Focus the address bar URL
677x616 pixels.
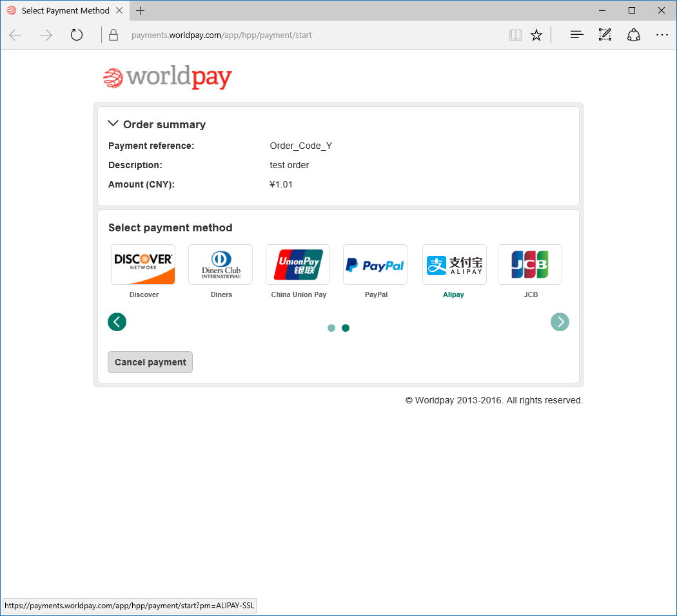point(222,35)
